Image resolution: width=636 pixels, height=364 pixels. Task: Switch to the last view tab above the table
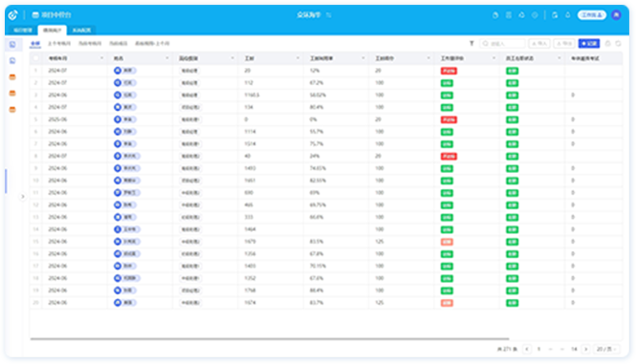coord(152,43)
